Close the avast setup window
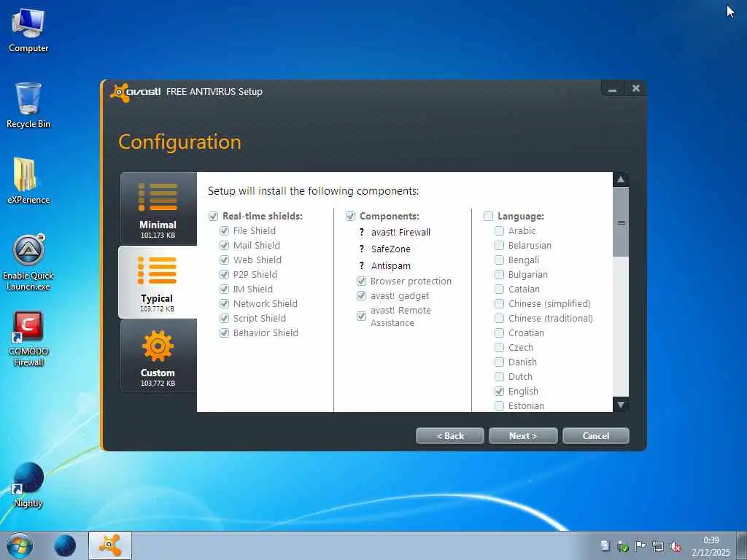Image resolution: width=747 pixels, height=560 pixels. (x=635, y=88)
